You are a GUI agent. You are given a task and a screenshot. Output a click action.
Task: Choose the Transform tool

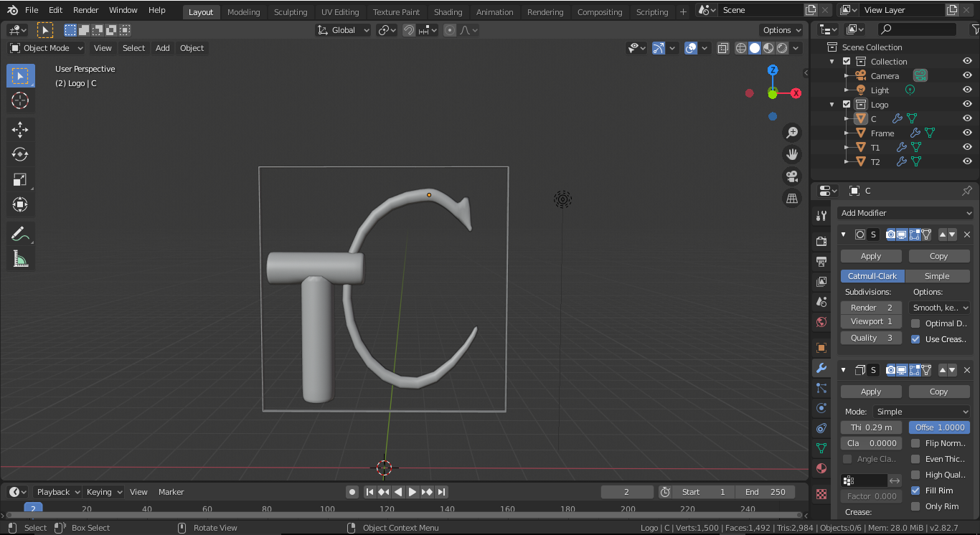(20, 204)
